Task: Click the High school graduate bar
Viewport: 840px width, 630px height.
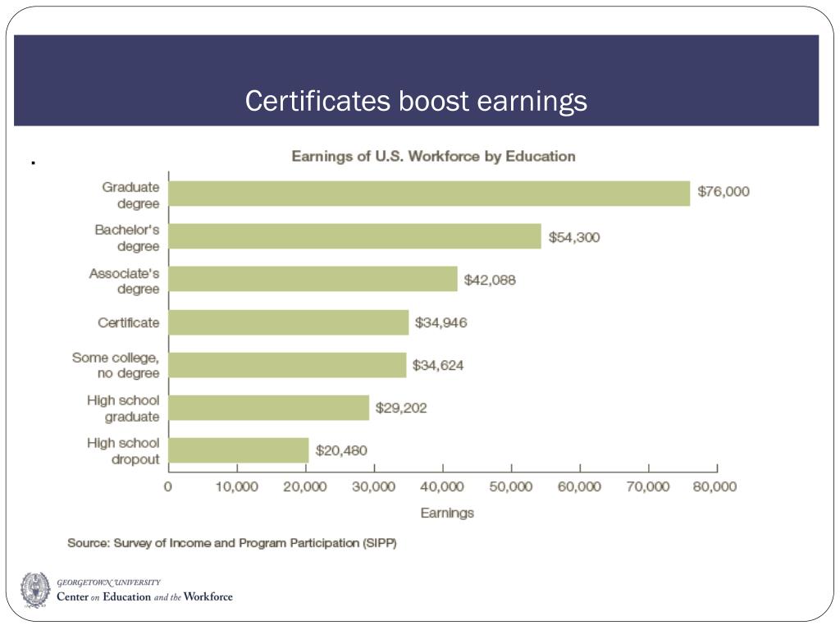Action: coord(269,408)
